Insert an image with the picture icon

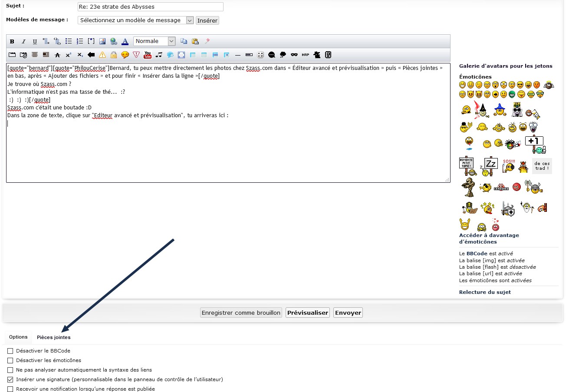click(x=102, y=41)
